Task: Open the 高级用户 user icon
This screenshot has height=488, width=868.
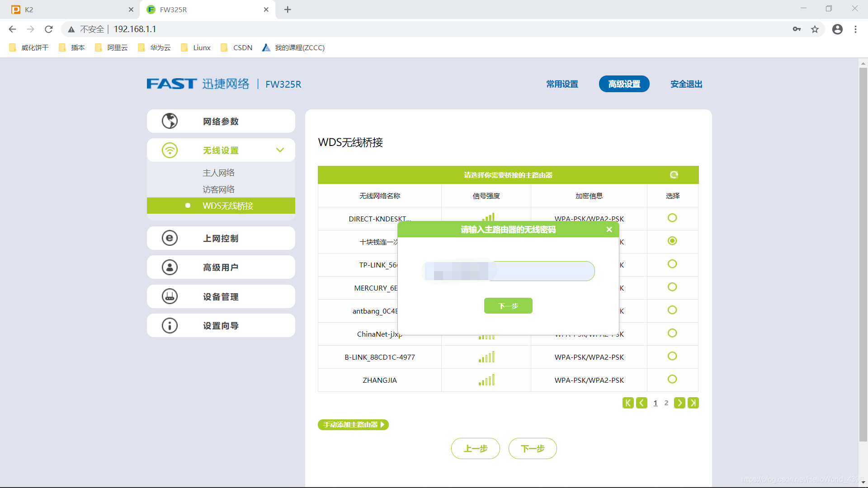Action: tap(170, 267)
